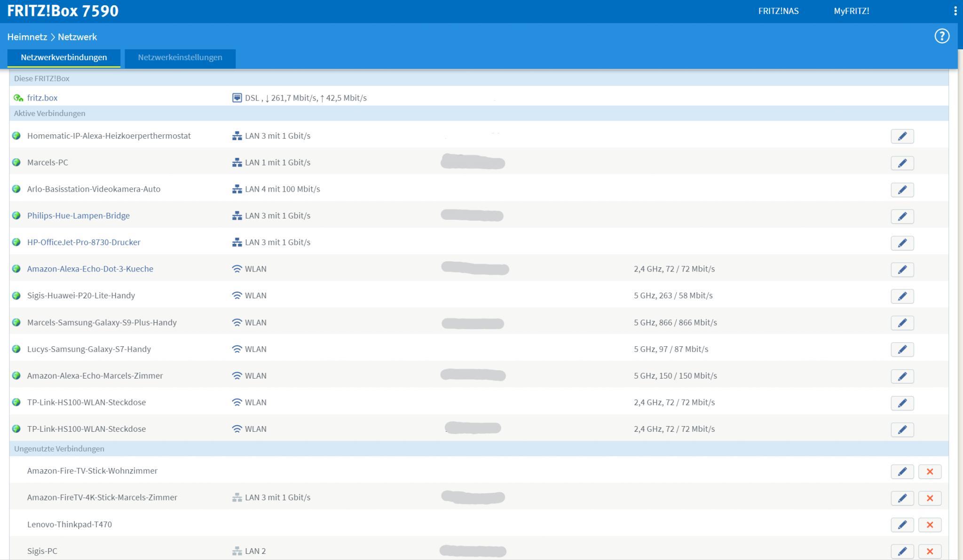Edit Amazon-Alexa-Echo-Dot-3-Kueche device
963x560 pixels.
pos(902,270)
